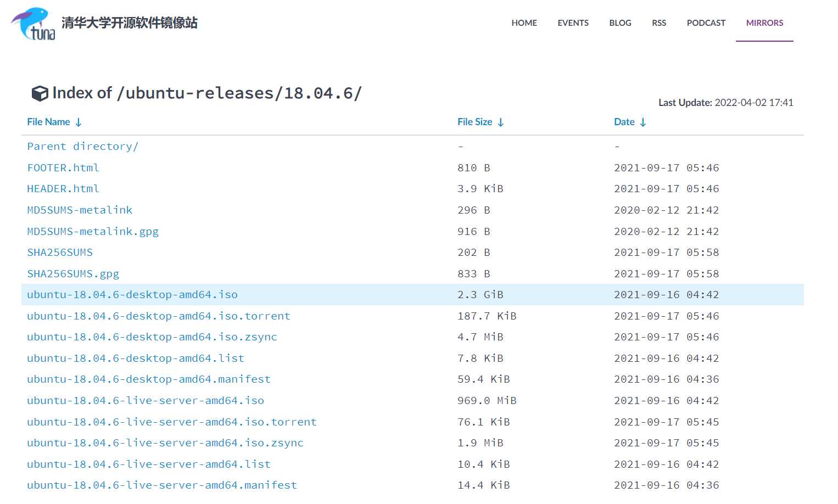Open the RSS feed link
This screenshot has height=504, width=838.
(x=659, y=23)
